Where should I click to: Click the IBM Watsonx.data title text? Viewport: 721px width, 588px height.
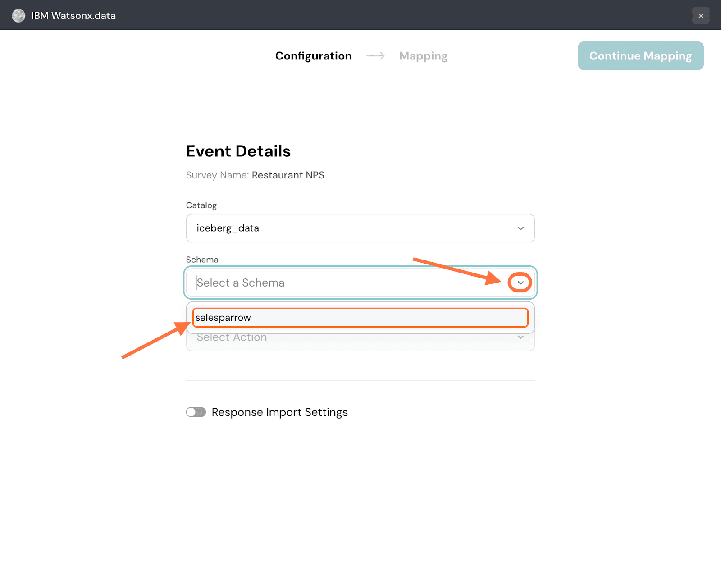click(x=73, y=16)
